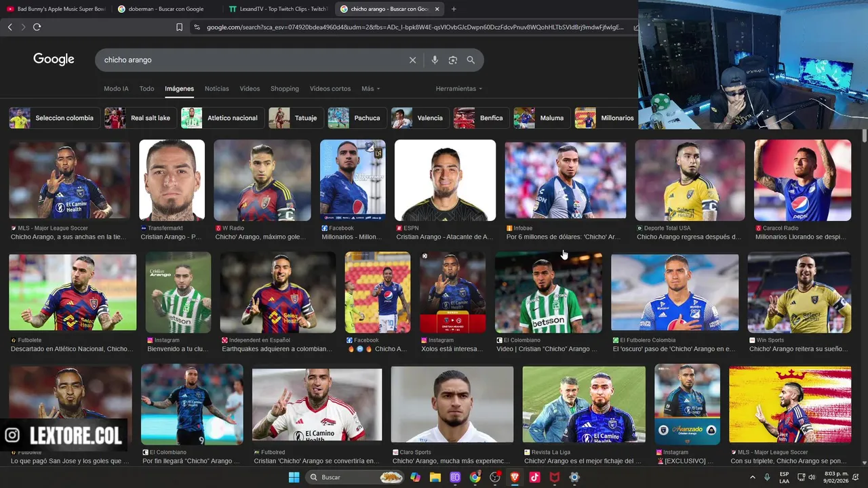Switch to the Modo IA tab
Image resolution: width=868 pixels, height=488 pixels.
click(116, 89)
